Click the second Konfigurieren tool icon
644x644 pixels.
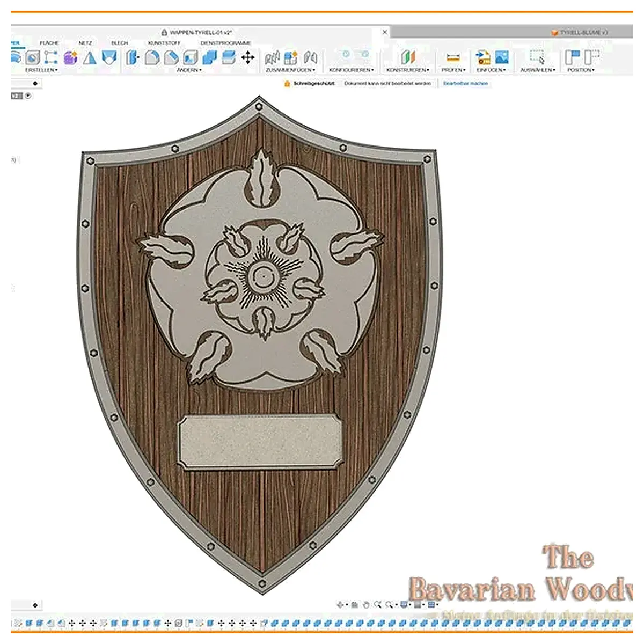[x=364, y=55]
